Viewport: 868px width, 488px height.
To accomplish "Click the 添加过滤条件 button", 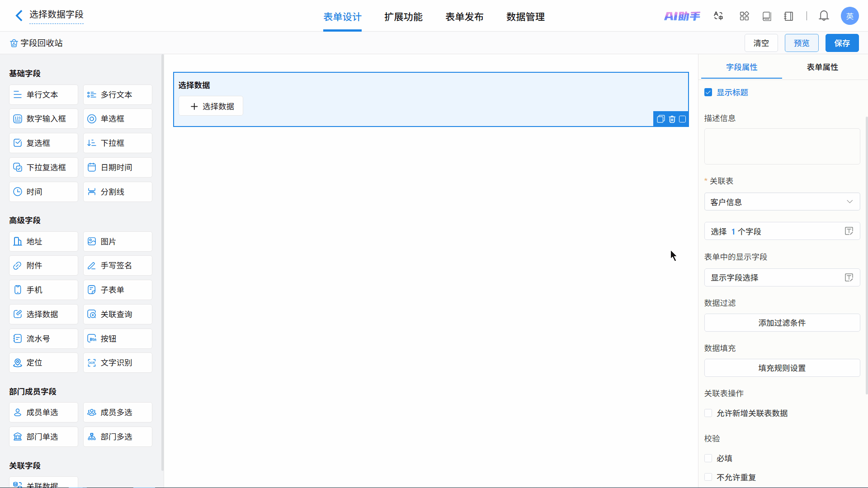I will coord(782,323).
